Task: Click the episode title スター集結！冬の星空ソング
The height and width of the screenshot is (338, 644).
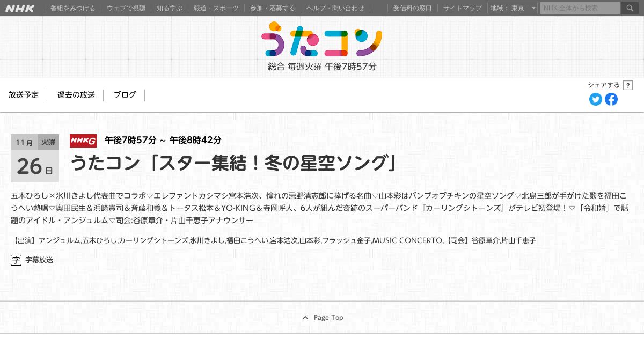Action: pos(234,163)
